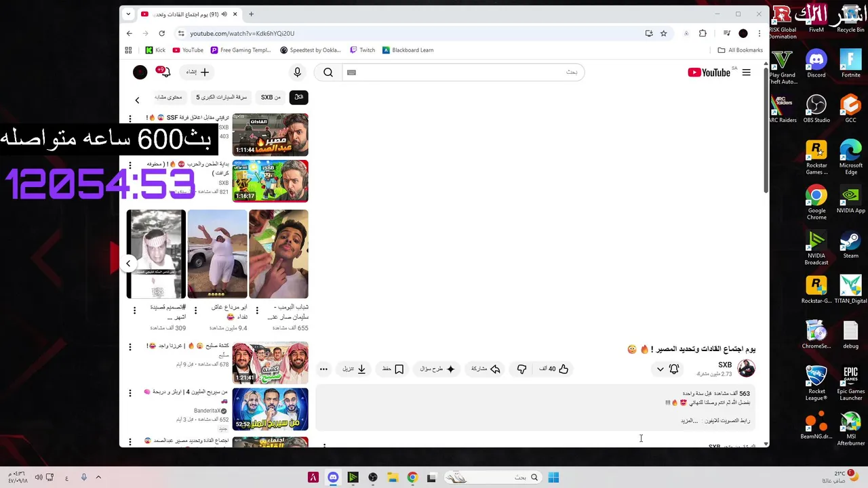The image size is (868, 488).
Task: Open كشتة سليح video thumbnail 1:21:41
Action: (x=270, y=363)
